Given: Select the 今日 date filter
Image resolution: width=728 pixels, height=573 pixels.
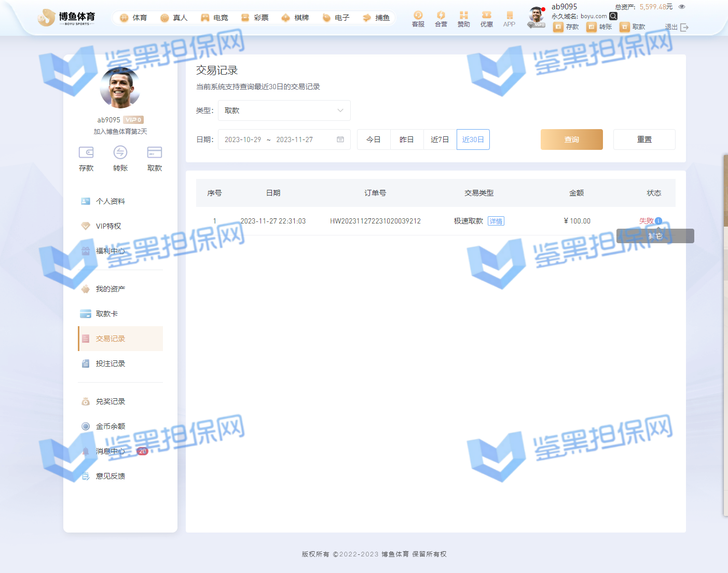Looking at the screenshot, I should click(x=374, y=139).
